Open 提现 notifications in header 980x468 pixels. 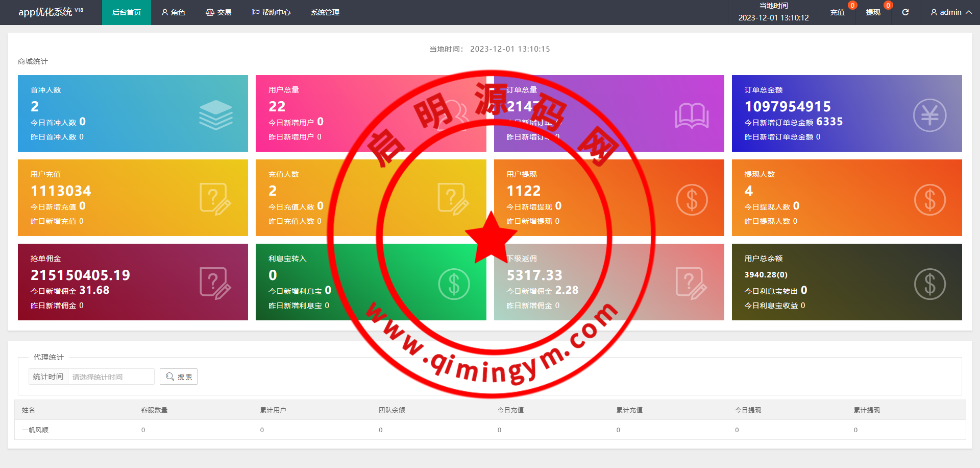873,12
